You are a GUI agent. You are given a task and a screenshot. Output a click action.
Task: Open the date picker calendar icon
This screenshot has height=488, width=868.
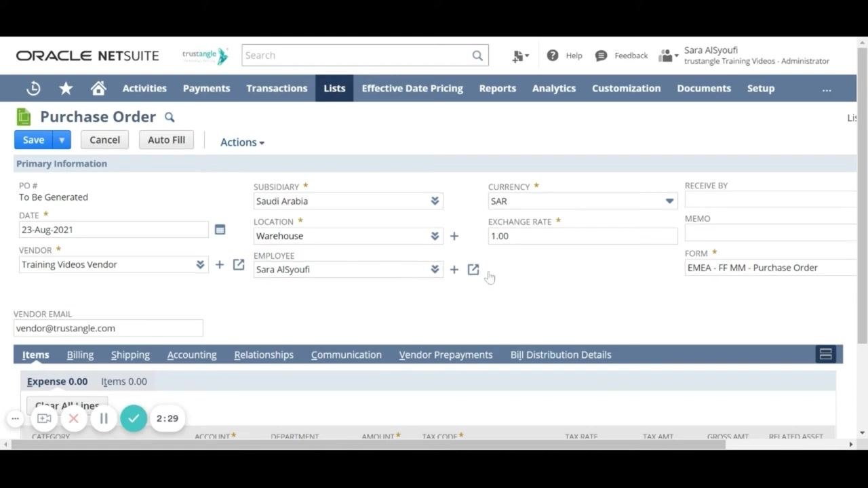(220, 230)
